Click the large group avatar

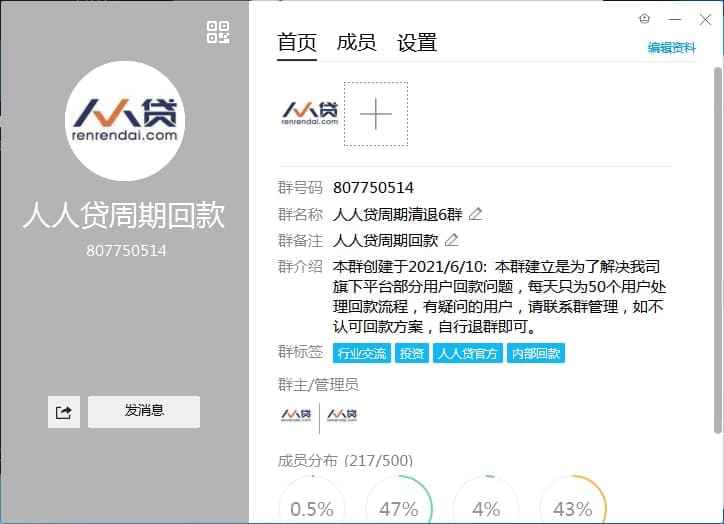[125, 121]
